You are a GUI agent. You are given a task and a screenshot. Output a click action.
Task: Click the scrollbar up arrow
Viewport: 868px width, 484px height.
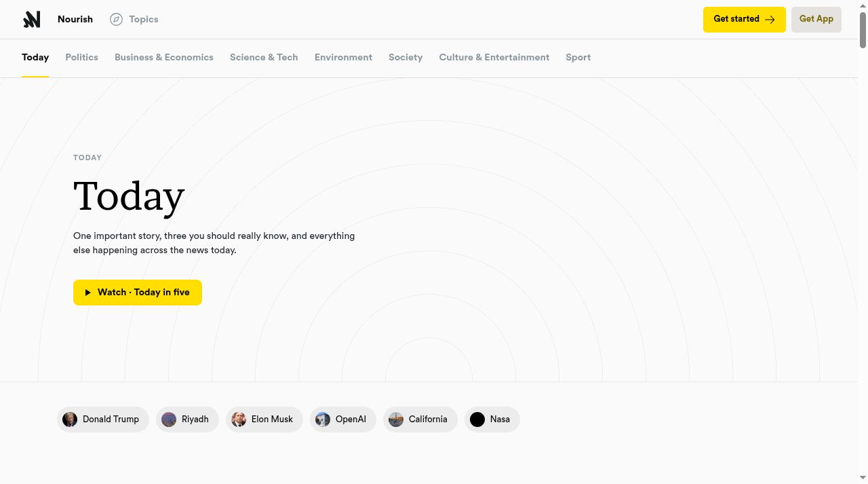tap(863, 5)
